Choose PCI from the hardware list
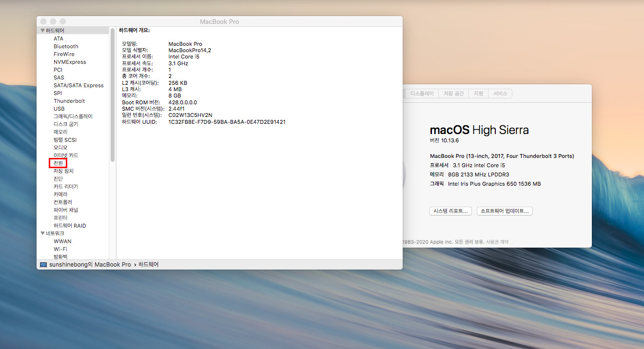Image resolution: width=644 pixels, height=349 pixels. [58, 70]
